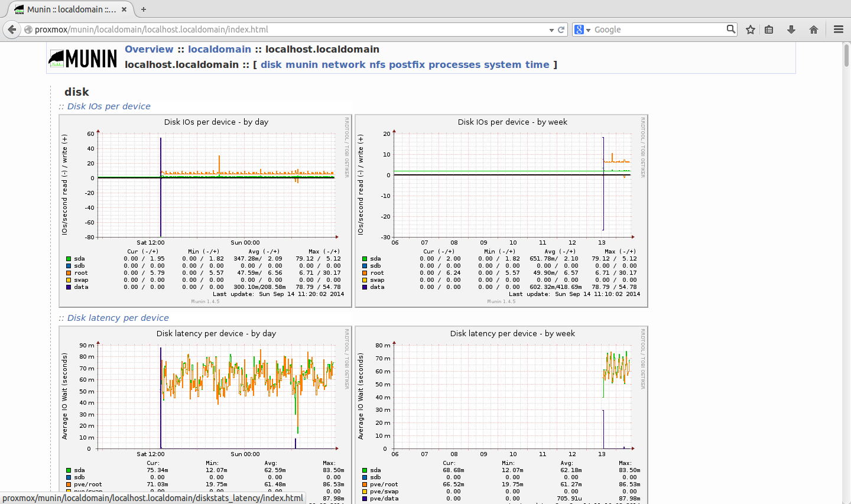Open the Firefox hamburger menu
The width and height of the screenshot is (851, 504).
pos(839,30)
